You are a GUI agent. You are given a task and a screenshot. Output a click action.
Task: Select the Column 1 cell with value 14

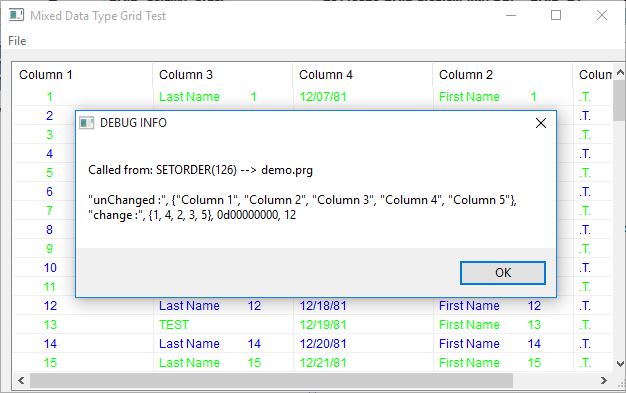pyautogui.click(x=50, y=344)
